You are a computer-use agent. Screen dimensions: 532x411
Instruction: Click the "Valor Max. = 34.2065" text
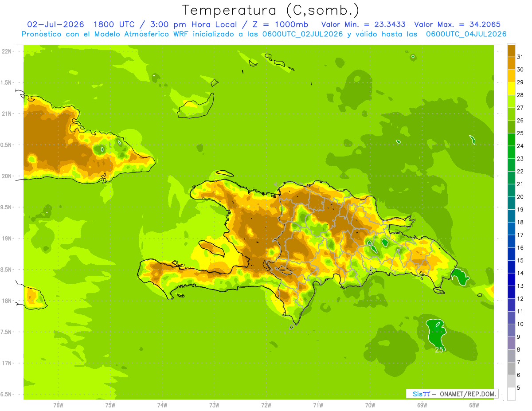pyautogui.click(x=458, y=24)
